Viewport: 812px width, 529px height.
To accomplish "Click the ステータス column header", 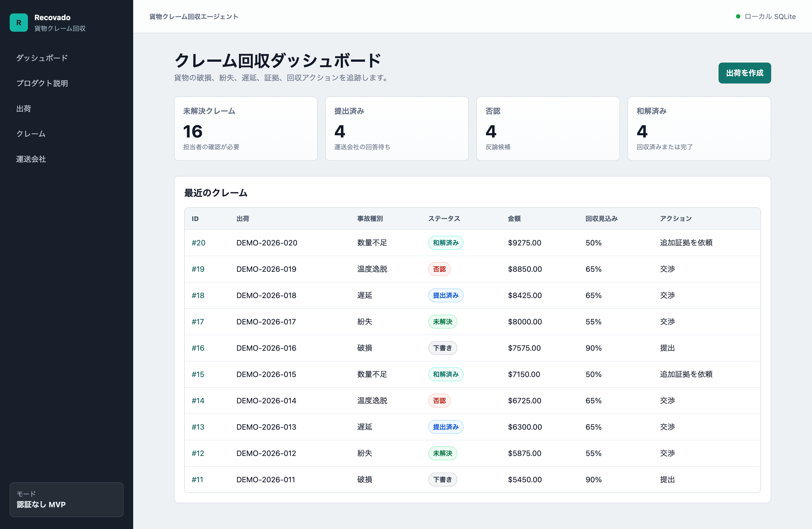I will pos(444,218).
